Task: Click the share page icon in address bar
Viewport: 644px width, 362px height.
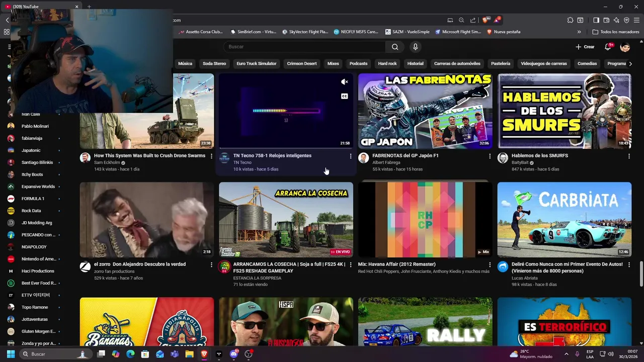Action: click(x=473, y=20)
